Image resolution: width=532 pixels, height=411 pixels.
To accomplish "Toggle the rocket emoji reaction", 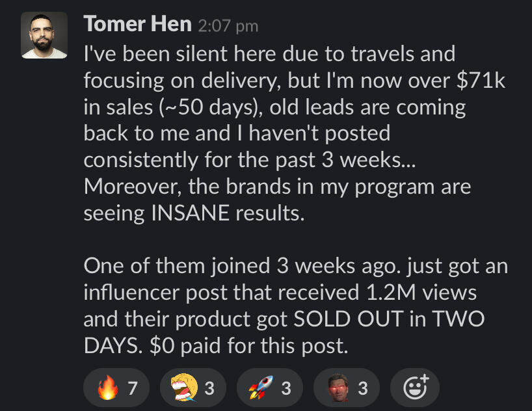I will tap(269, 389).
